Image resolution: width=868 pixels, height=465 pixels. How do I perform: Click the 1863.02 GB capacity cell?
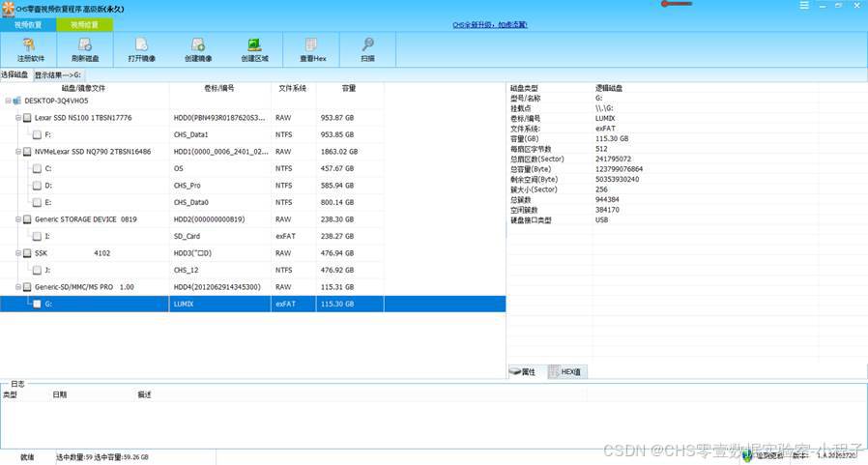coord(339,152)
